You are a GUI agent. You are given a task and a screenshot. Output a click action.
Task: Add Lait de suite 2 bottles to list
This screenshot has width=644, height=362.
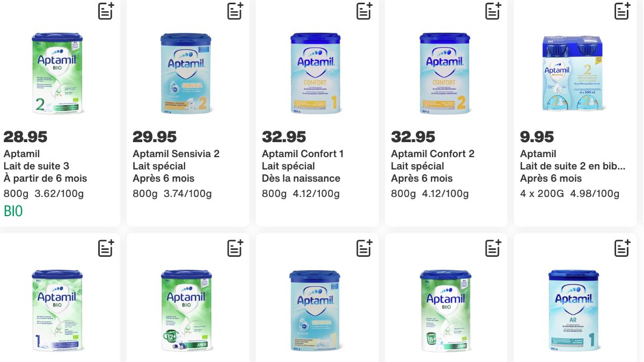[622, 11]
